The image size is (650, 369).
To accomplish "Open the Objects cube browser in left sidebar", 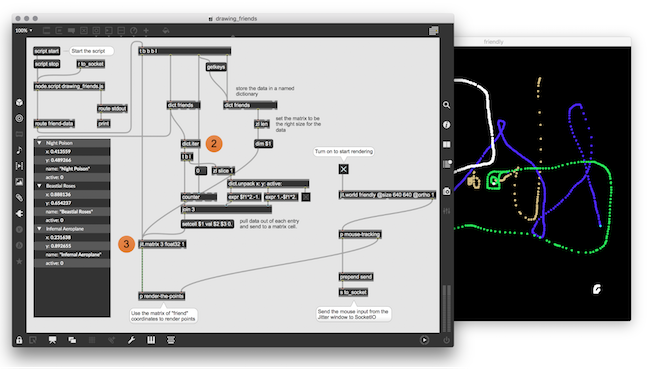I will (x=19, y=102).
